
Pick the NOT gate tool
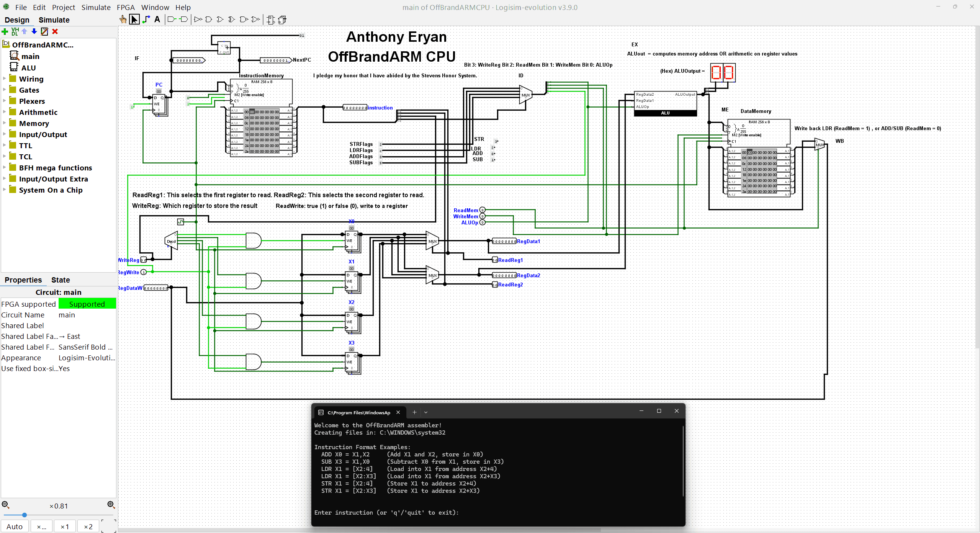[198, 19]
